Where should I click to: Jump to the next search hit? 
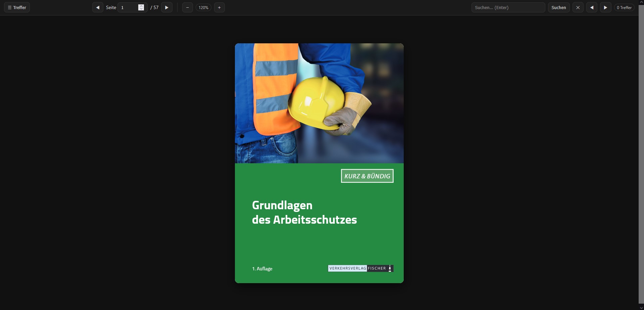(x=605, y=7)
